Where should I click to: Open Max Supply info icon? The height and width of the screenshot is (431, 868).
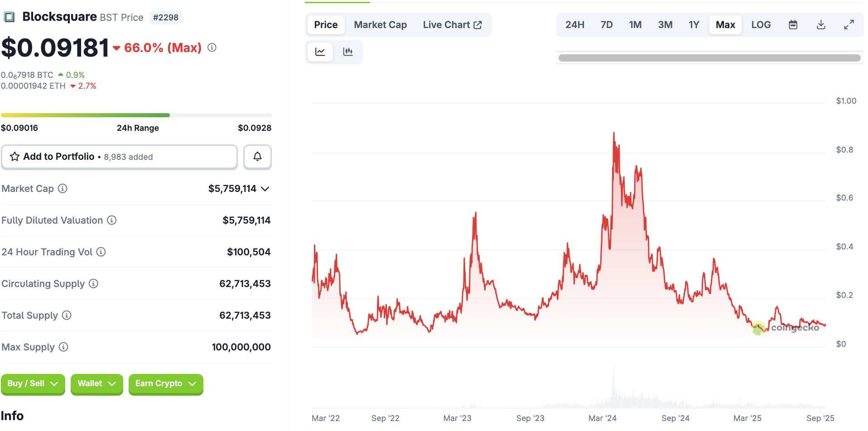[x=63, y=347]
